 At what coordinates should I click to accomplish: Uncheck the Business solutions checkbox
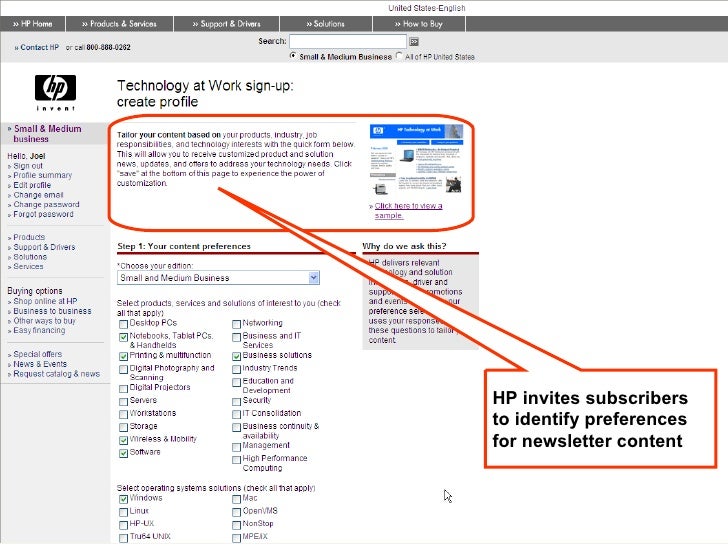[236, 356]
